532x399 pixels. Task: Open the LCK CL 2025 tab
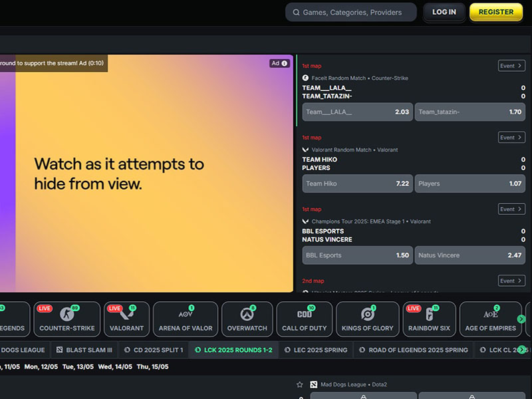pos(502,350)
